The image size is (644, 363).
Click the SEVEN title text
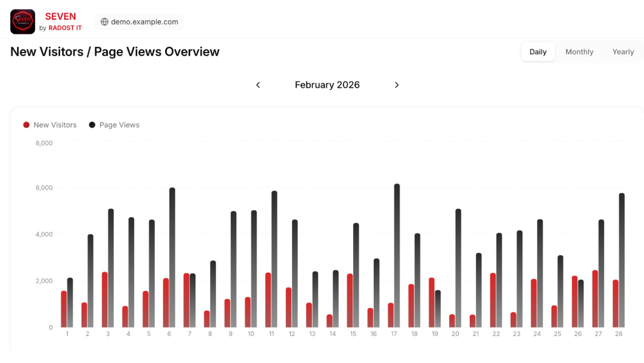click(61, 17)
